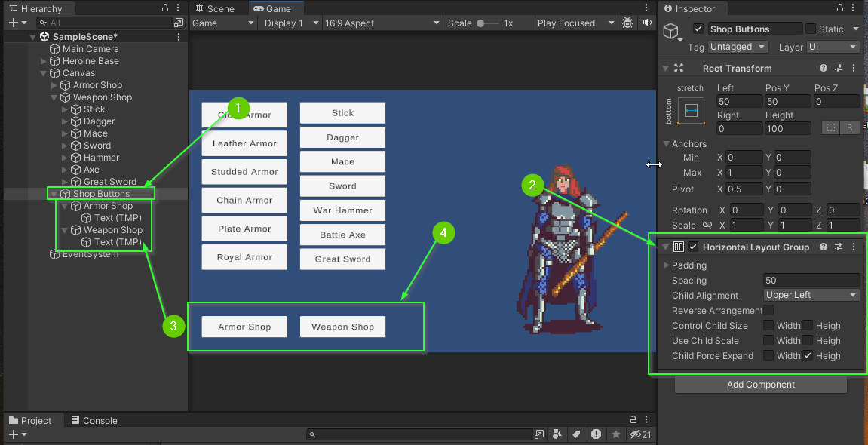868x445 pixels.
Task: Click the Game view Scale slider
Action: tap(480, 23)
